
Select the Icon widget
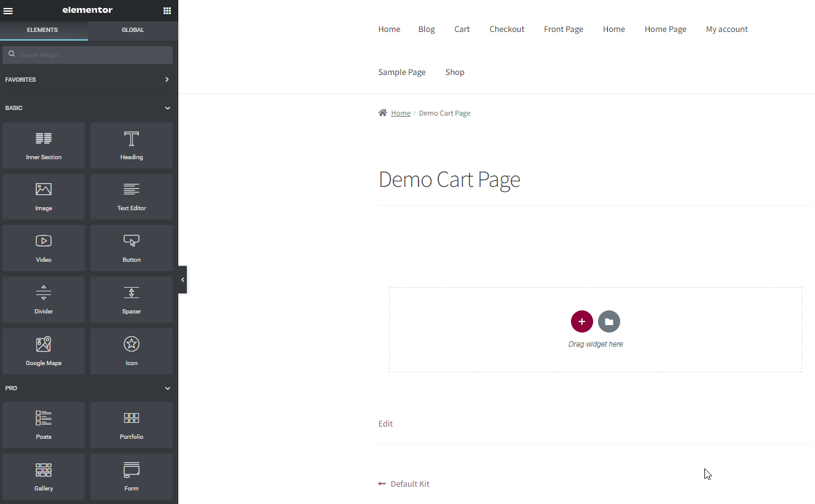point(132,351)
